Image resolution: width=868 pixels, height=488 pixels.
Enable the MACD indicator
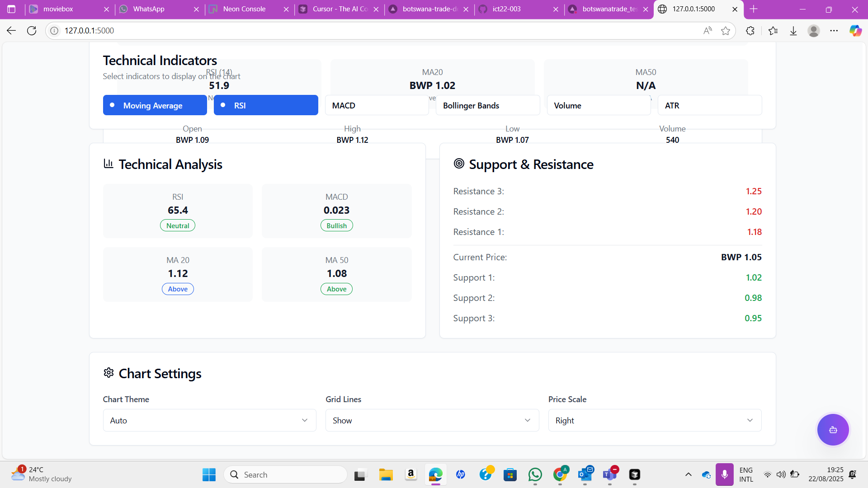(x=377, y=105)
